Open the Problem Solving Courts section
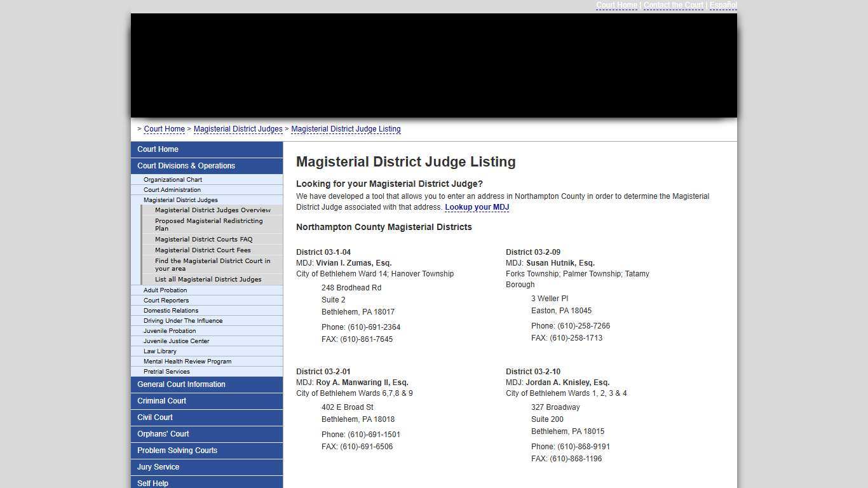The width and height of the screenshot is (868, 488). pos(177,451)
